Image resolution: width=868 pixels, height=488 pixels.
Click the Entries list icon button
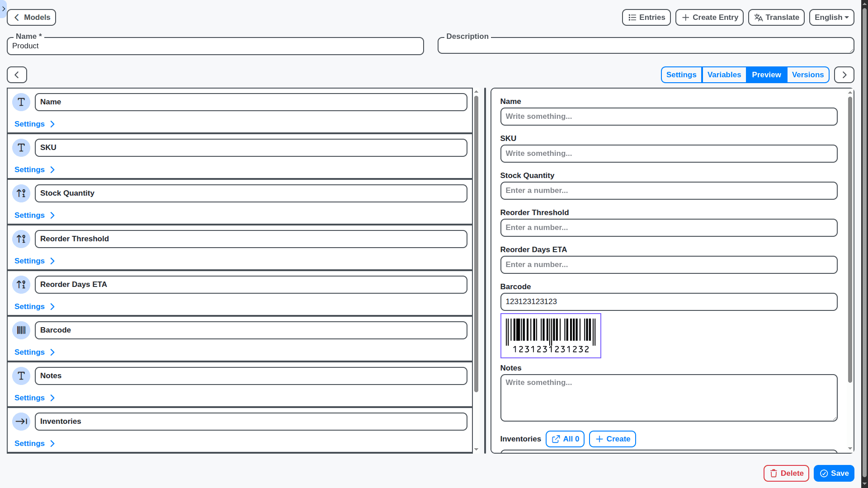coord(646,17)
